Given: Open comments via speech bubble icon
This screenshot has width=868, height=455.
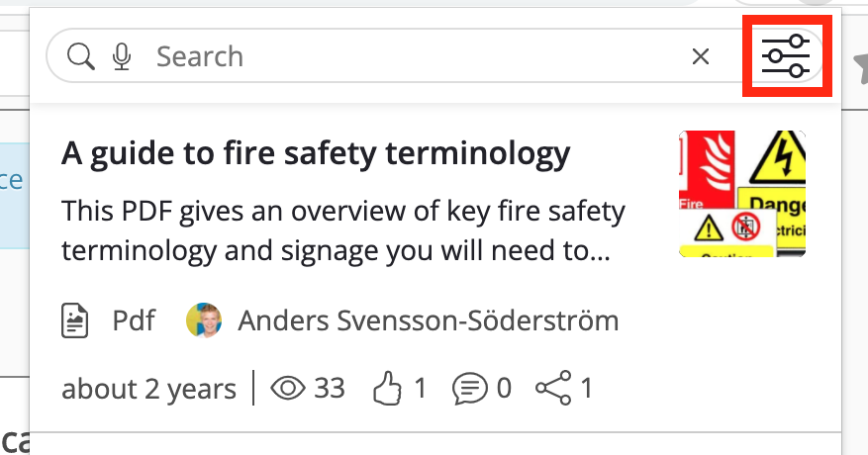Looking at the screenshot, I should click(470, 388).
